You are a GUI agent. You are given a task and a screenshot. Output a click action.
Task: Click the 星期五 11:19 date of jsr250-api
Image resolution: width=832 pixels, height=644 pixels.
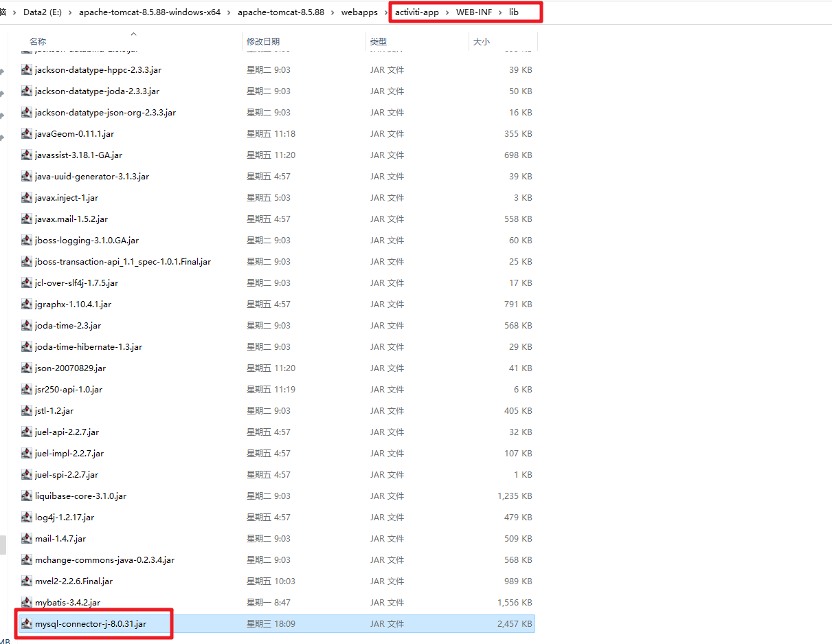pos(271,390)
